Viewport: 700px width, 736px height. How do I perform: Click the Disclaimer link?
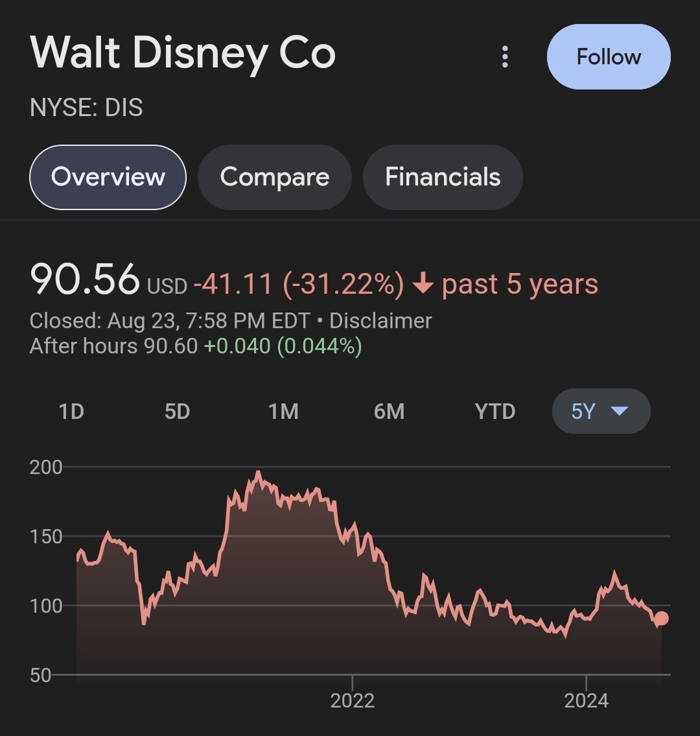point(380,321)
